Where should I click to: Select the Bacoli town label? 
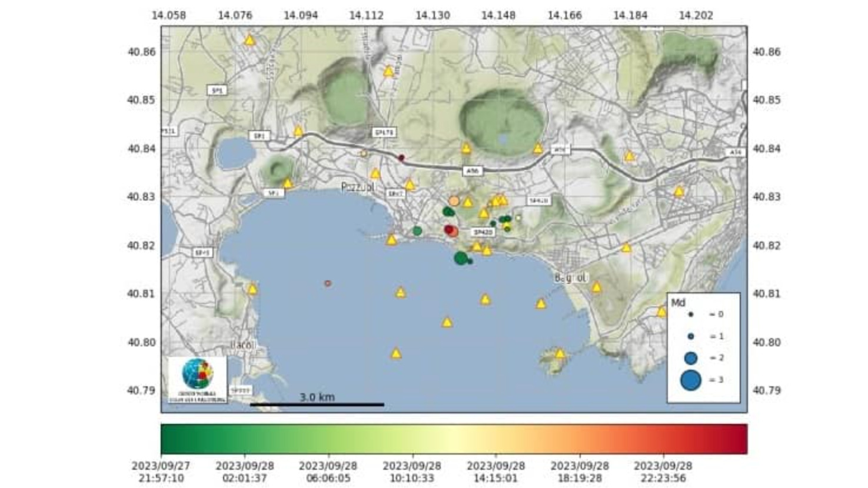pyautogui.click(x=243, y=345)
